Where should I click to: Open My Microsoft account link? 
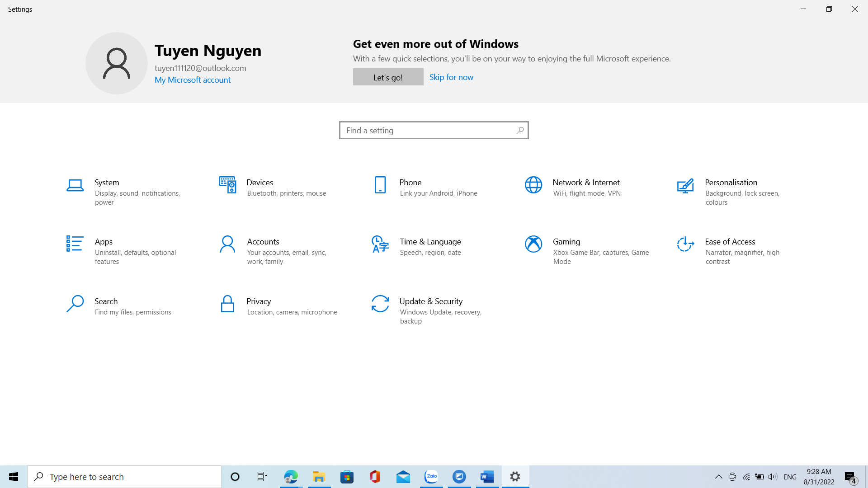click(x=193, y=80)
